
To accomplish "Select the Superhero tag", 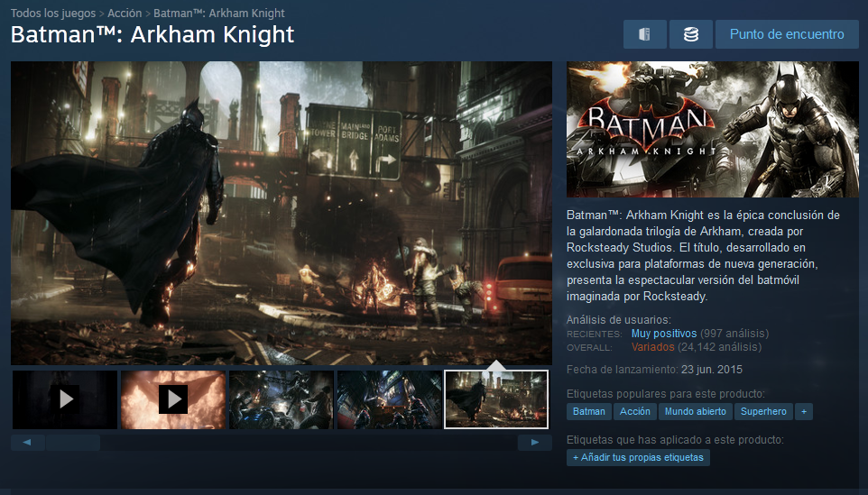I will tap(763, 411).
